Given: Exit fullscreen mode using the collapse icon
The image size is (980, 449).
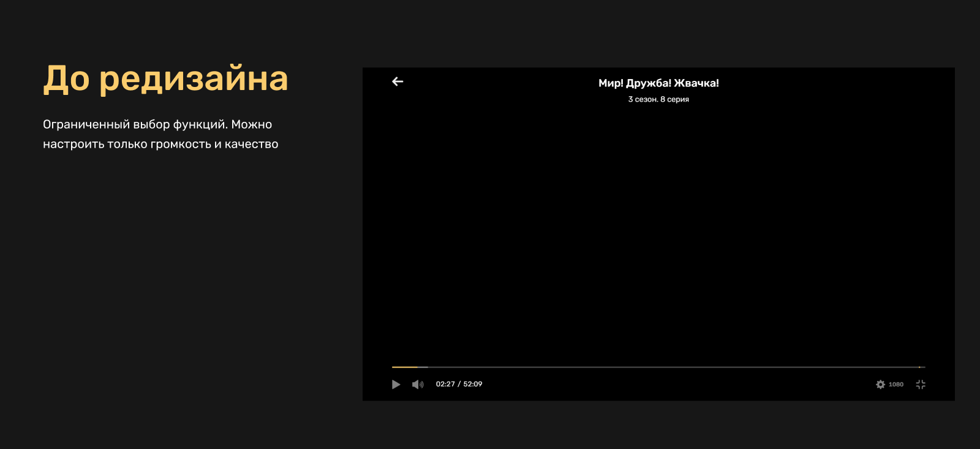Looking at the screenshot, I should pos(921,385).
